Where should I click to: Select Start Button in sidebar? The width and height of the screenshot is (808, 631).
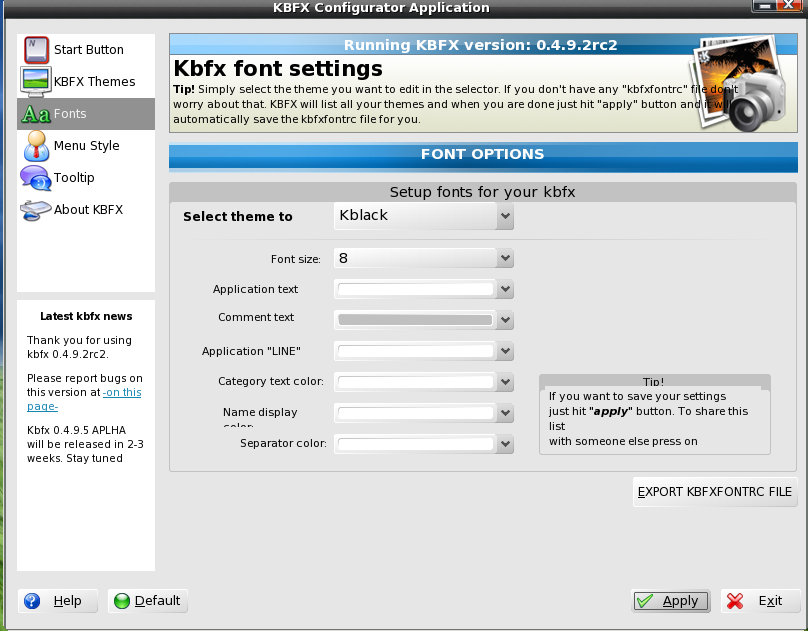pos(86,50)
